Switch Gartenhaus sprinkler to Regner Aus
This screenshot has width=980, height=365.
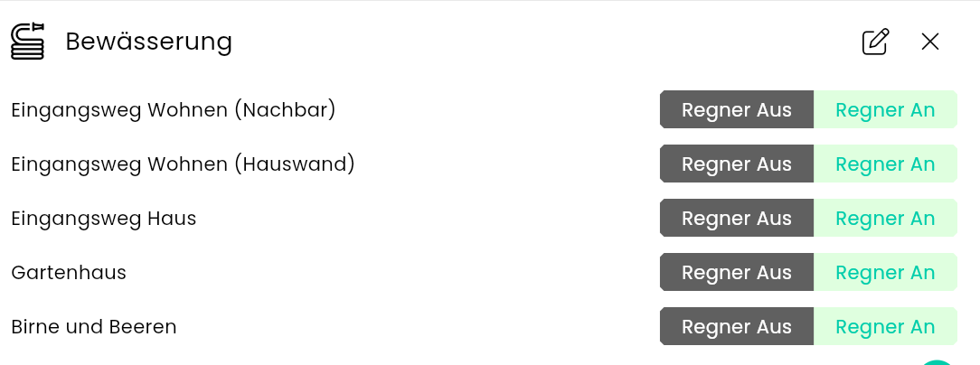click(737, 273)
